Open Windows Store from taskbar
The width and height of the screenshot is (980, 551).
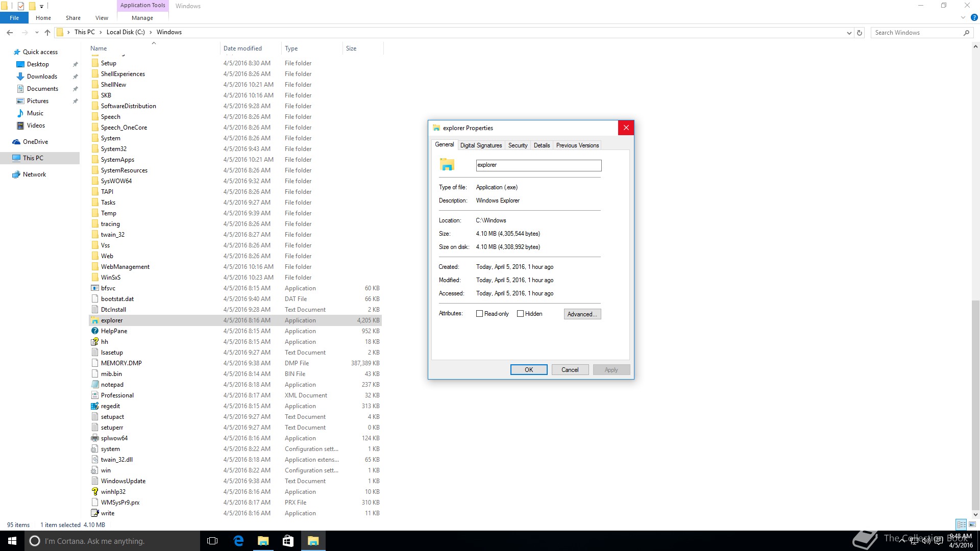(288, 541)
